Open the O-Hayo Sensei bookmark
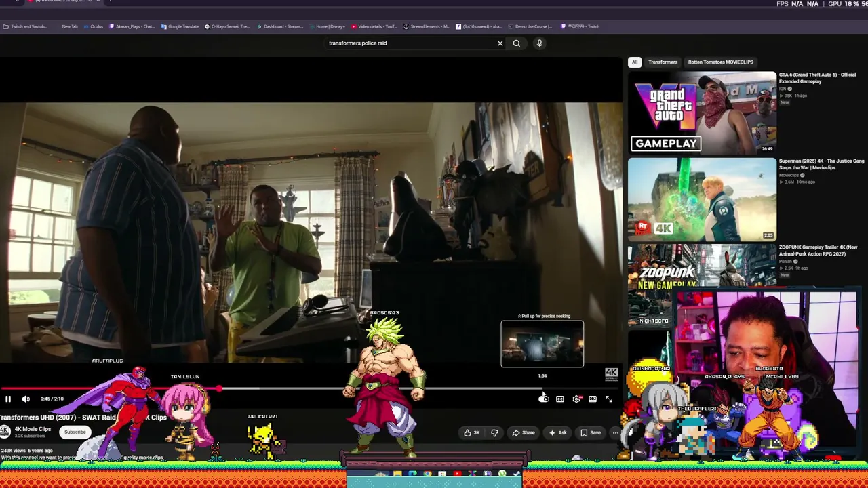 (x=227, y=27)
